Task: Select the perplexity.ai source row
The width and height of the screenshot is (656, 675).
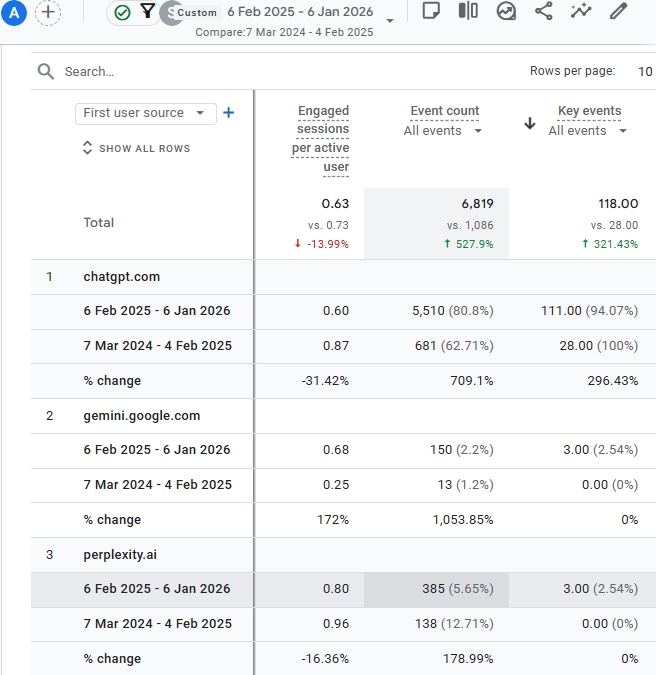Action: tap(120, 555)
